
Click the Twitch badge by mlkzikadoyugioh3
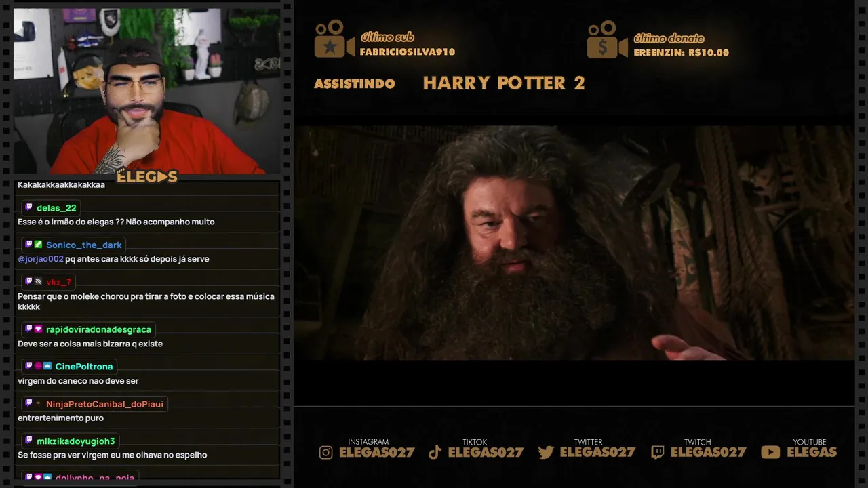29,441
